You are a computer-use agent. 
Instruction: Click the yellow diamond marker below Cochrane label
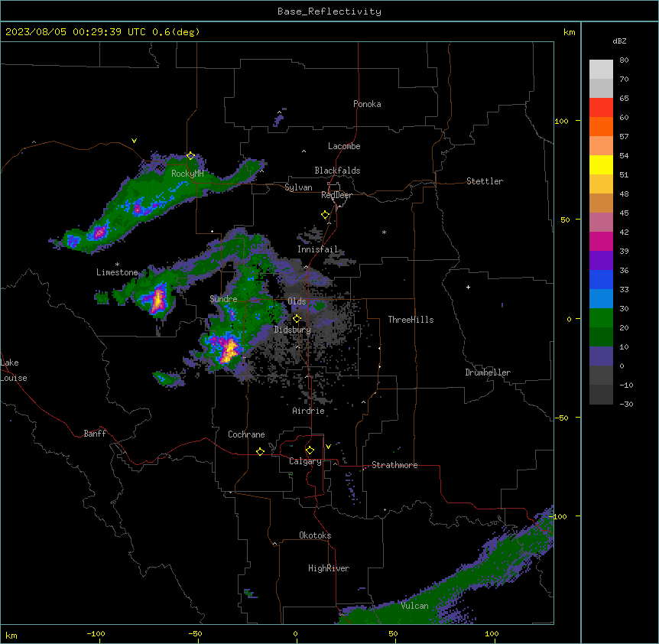260,451
